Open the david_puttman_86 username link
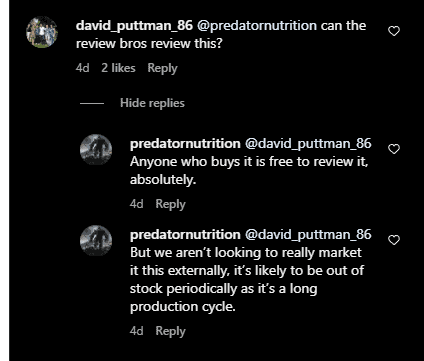Viewport: 424px width, 361px height. coord(134,26)
